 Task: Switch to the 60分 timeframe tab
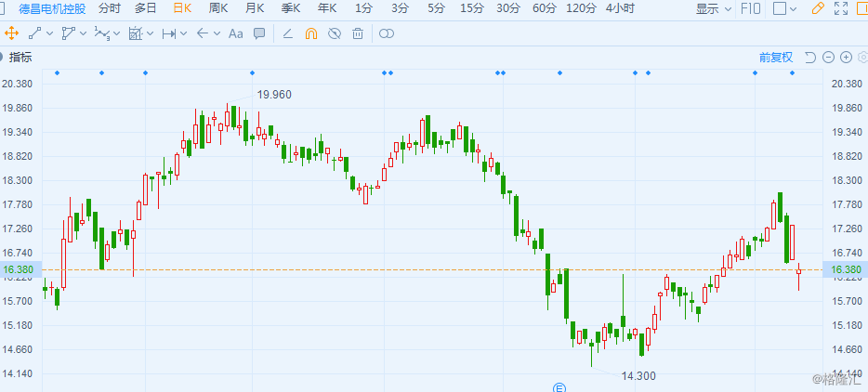[x=545, y=8]
